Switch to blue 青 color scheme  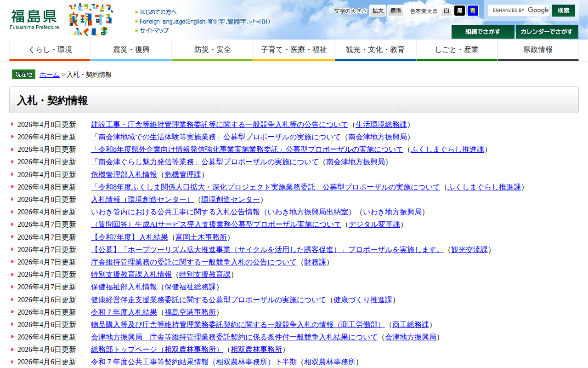click(473, 11)
